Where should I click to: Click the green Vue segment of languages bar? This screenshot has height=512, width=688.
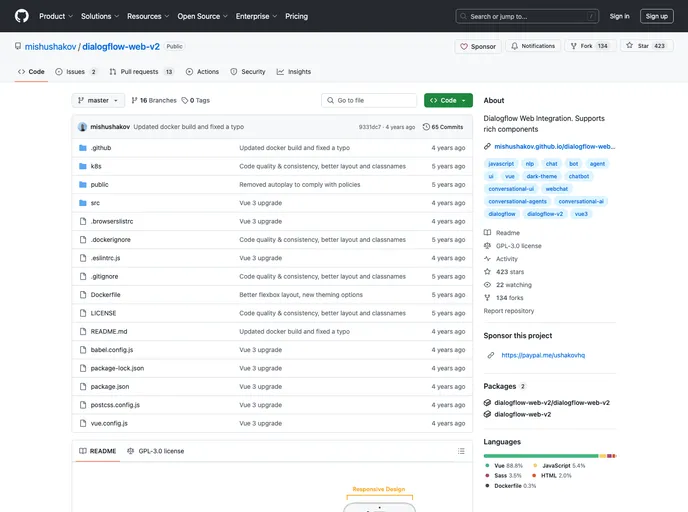point(541,456)
